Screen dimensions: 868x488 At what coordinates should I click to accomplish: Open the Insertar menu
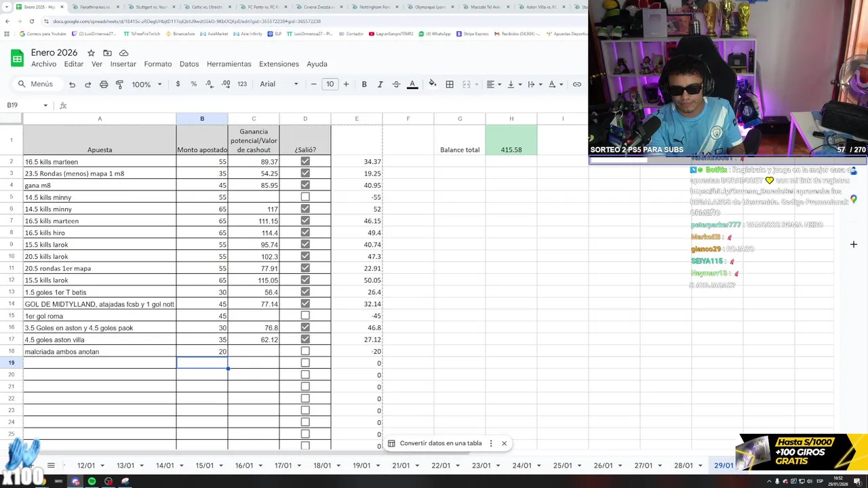[x=123, y=64]
